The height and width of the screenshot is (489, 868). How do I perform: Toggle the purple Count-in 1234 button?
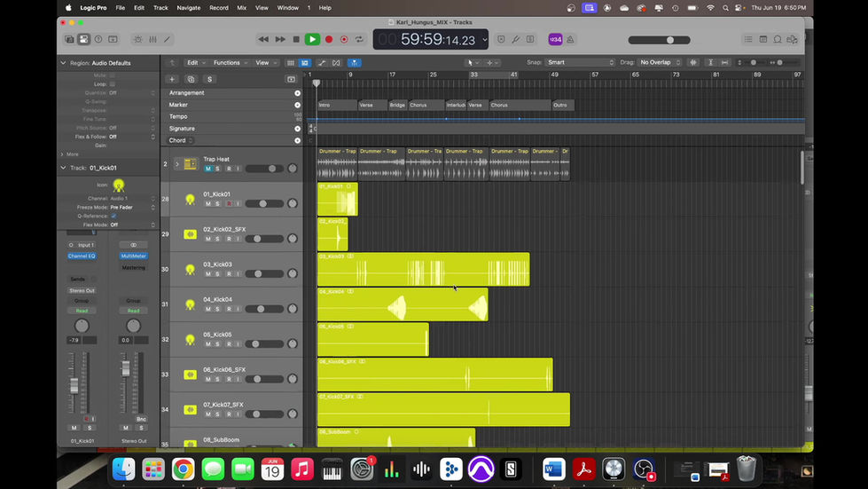point(555,39)
